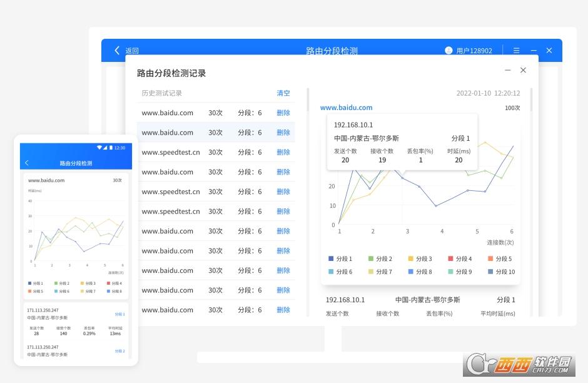The width and height of the screenshot is (588, 383).
Task: Toggle 分段 7 series in desktop chart legend
Action: 380,272
